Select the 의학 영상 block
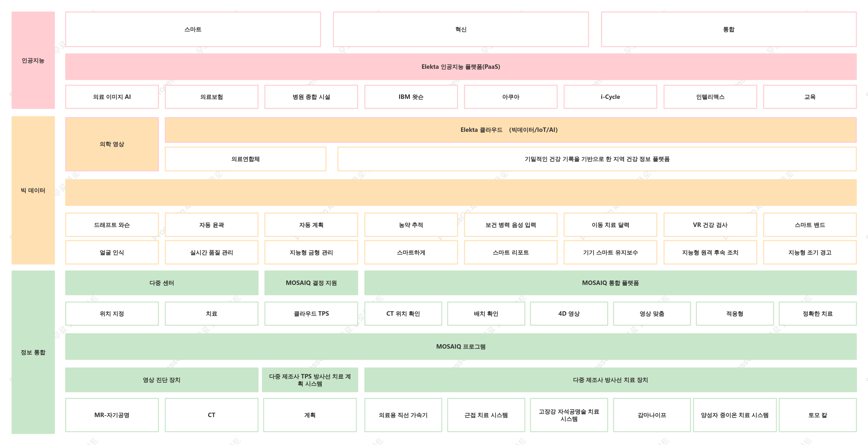 (112, 144)
